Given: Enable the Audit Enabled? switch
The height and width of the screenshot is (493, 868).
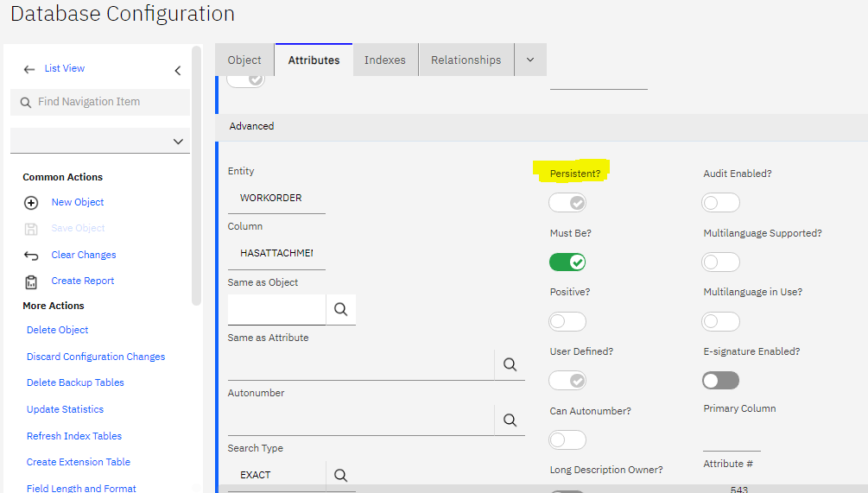Looking at the screenshot, I should coord(721,203).
